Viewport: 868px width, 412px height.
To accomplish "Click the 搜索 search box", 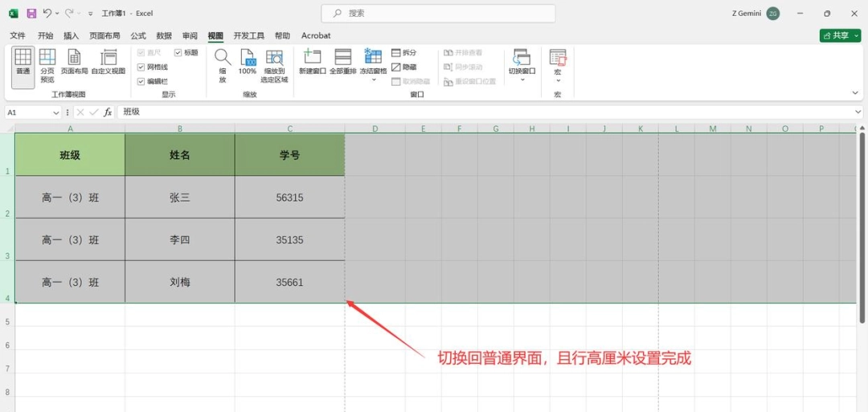I will [439, 14].
